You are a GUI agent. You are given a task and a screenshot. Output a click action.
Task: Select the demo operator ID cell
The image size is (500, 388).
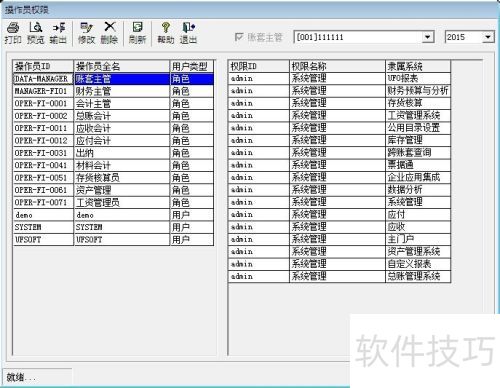[x=43, y=215]
